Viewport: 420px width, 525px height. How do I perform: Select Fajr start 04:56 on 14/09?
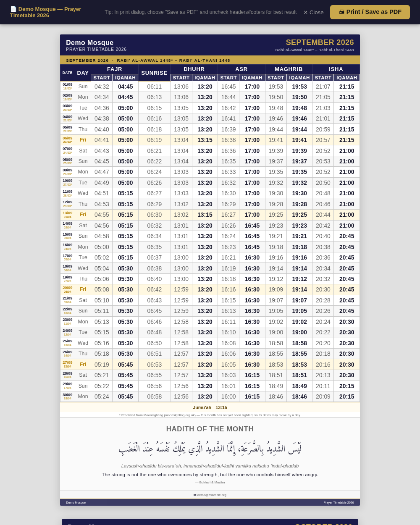tap(102, 226)
